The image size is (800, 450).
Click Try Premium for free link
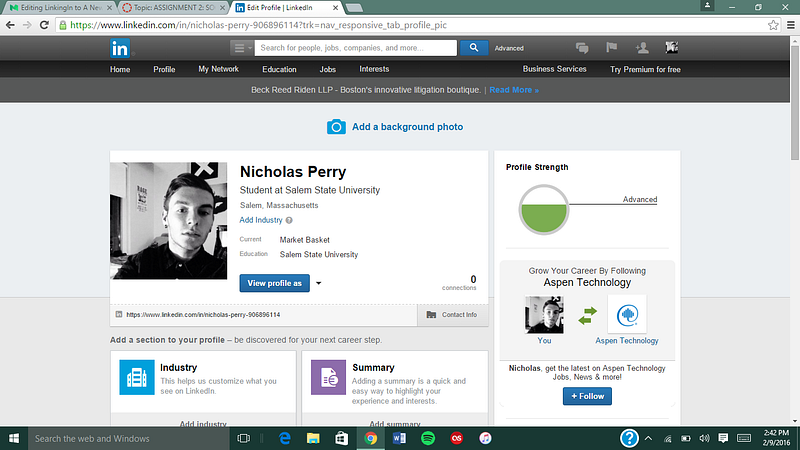point(645,69)
